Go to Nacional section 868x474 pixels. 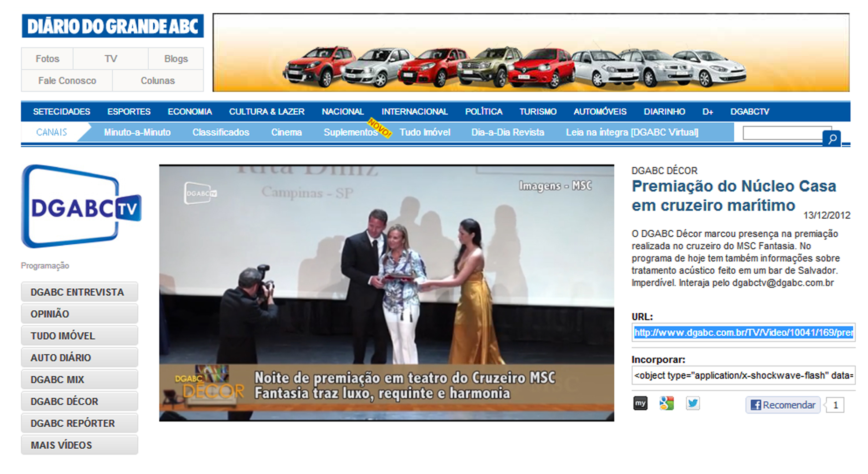click(x=343, y=111)
